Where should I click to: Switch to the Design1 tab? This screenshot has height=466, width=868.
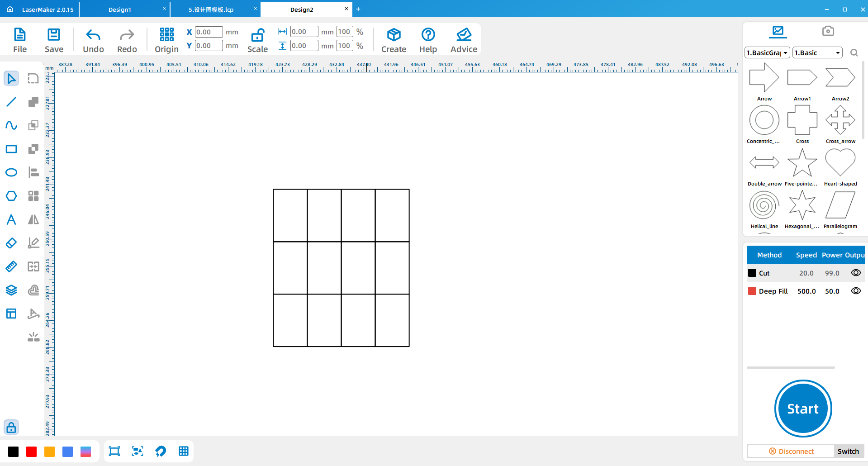120,10
